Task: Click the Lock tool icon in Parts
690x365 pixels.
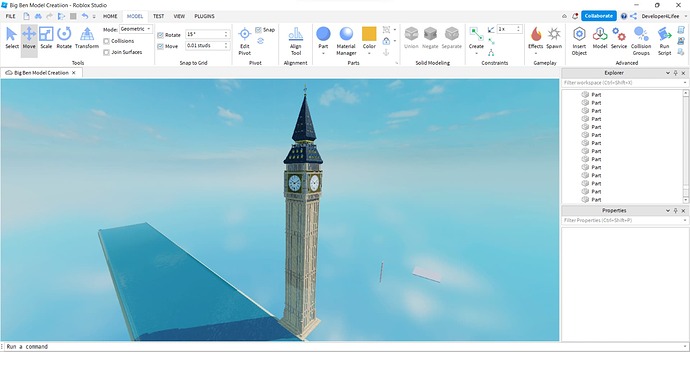Action: tap(386, 41)
